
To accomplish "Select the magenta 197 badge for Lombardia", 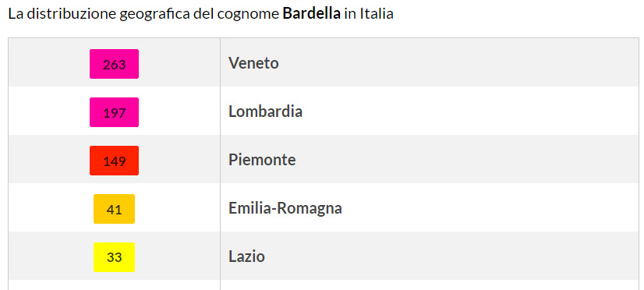I will [x=114, y=112].
